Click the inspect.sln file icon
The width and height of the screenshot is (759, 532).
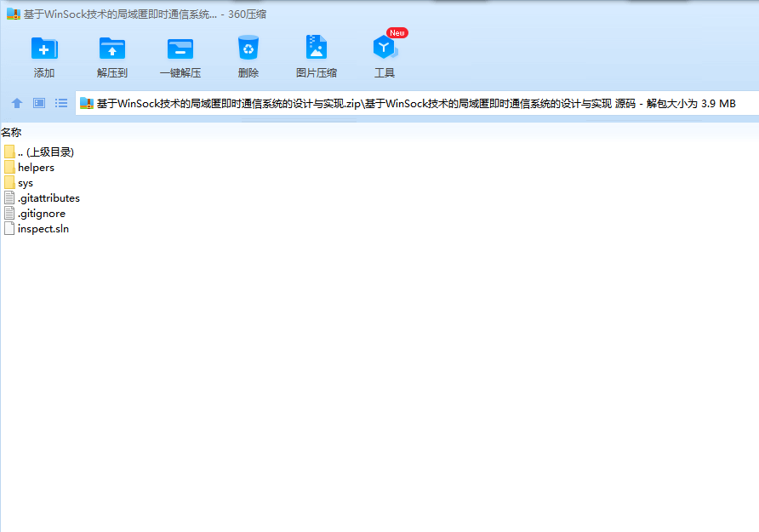pos(9,229)
